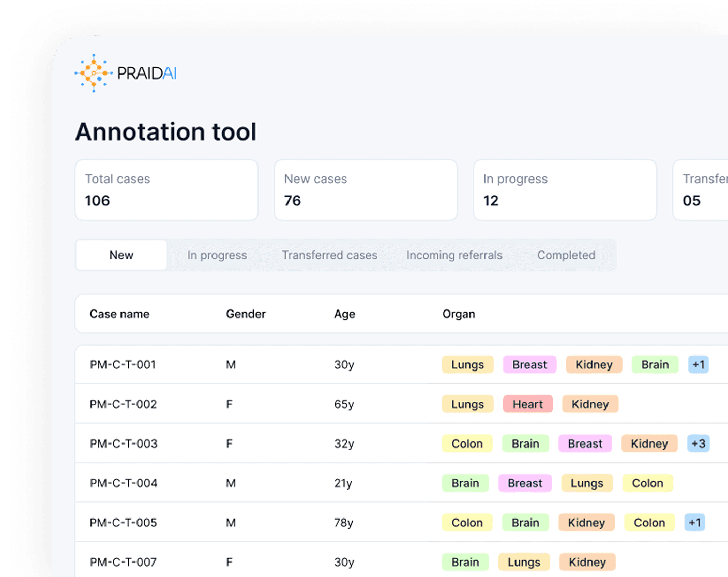
Task: Open the Total cases card
Action: click(x=166, y=190)
